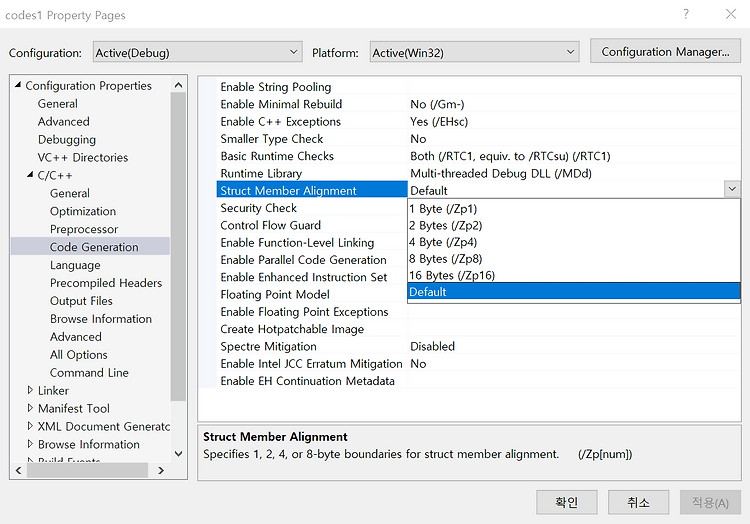Click the tree scroll-up arrow
Viewport: 750px width, 524px height.
pyautogui.click(x=178, y=85)
